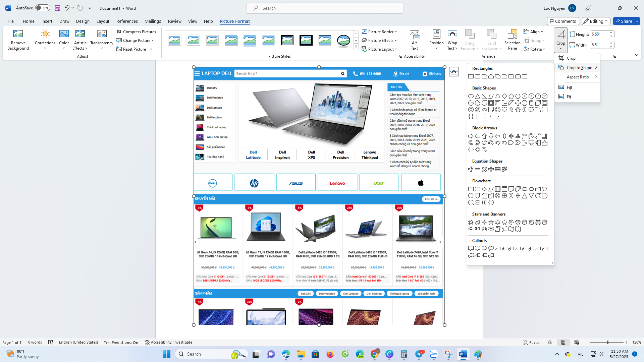644x362 pixels.
Task: Choose the Moon shape
Action: [525, 110]
